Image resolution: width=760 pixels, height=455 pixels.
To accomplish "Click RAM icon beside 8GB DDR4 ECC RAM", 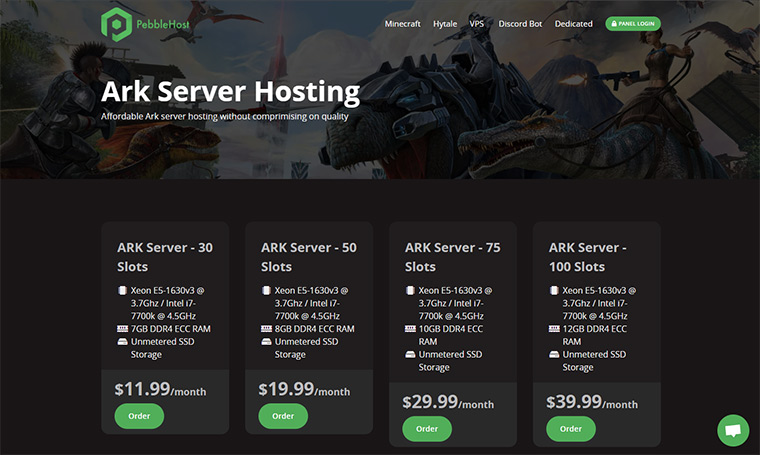I will tap(266, 329).
